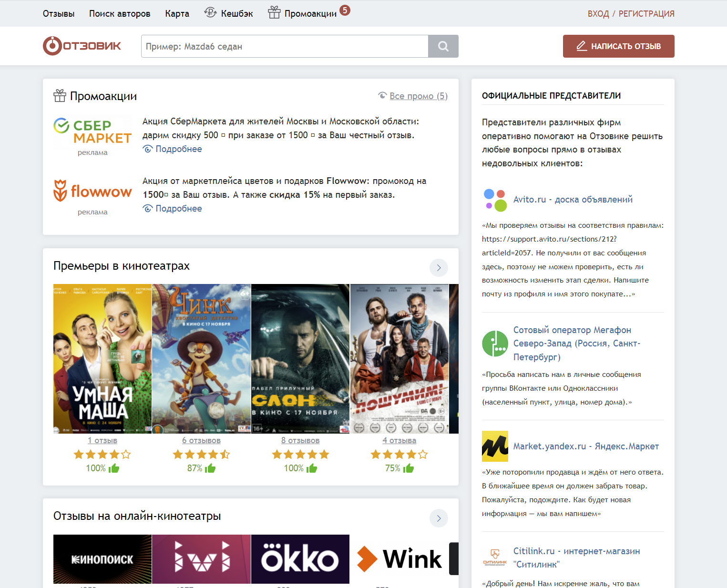Click thumbs-up icon beside 75%
Viewport: 727px width, 588px height.
[x=409, y=468]
